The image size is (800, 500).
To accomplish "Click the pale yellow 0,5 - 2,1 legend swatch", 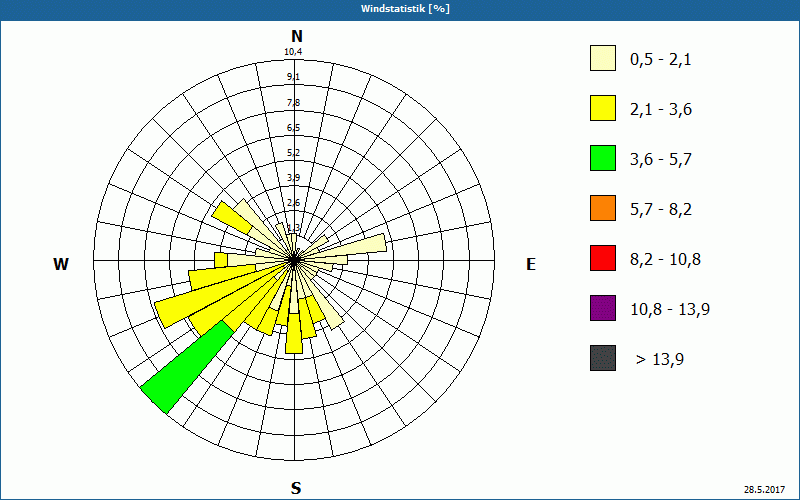I will click(603, 58).
